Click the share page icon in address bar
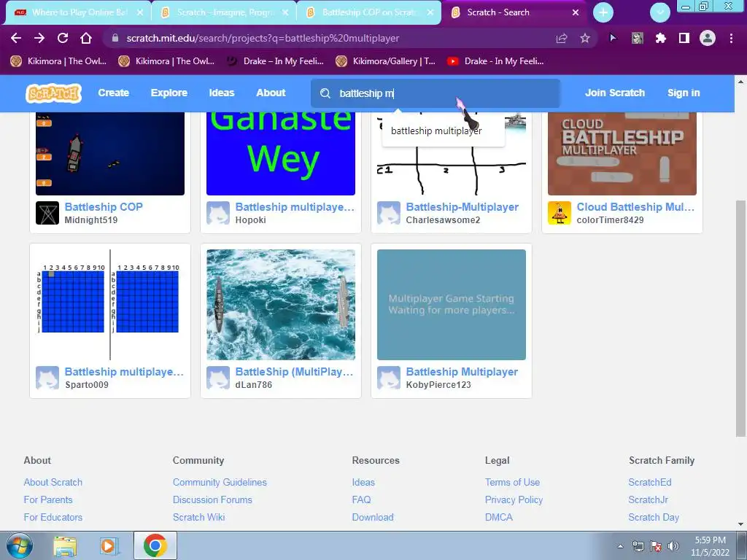747x560 pixels. (562, 38)
